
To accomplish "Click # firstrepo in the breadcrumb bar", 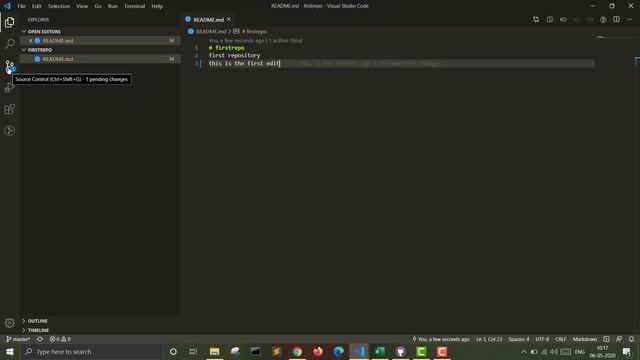I will click(254, 31).
